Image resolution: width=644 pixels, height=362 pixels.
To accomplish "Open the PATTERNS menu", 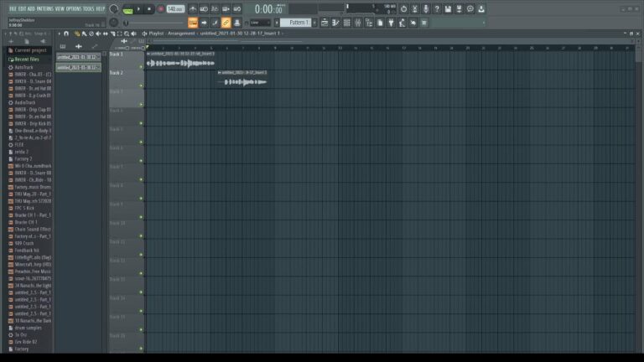I will click(x=44, y=8).
